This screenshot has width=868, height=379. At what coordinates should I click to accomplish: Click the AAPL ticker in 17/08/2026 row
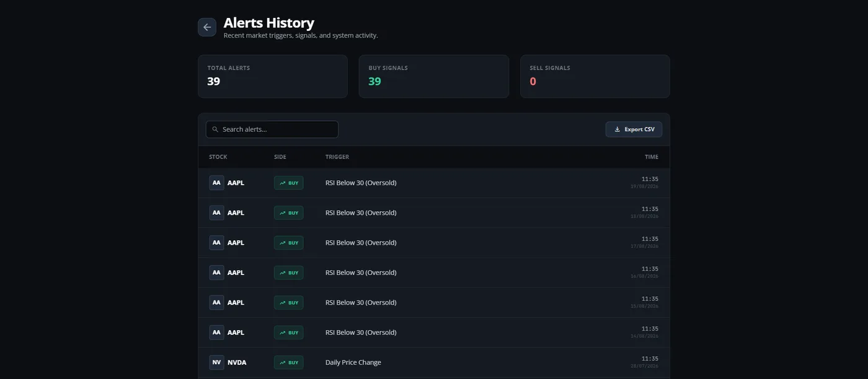click(236, 243)
